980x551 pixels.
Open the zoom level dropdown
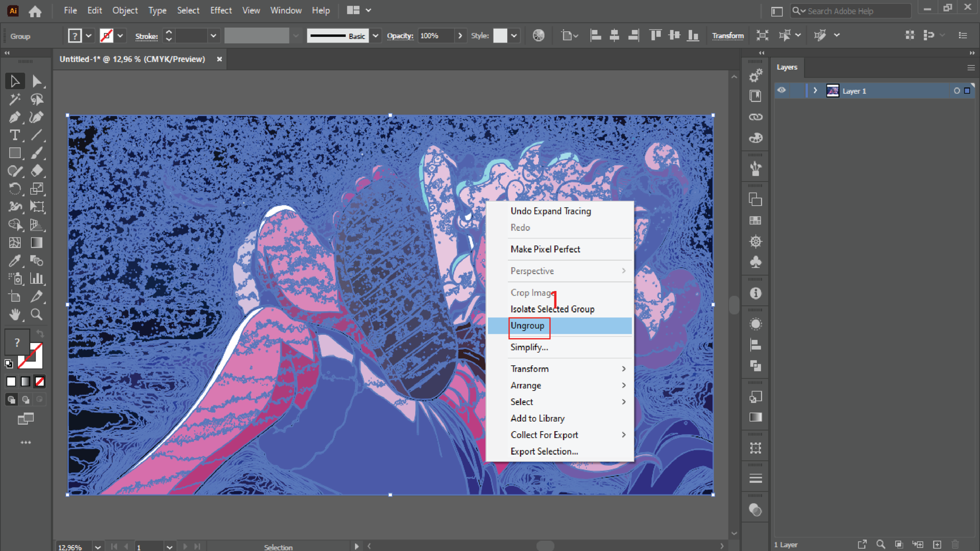tap(98, 547)
